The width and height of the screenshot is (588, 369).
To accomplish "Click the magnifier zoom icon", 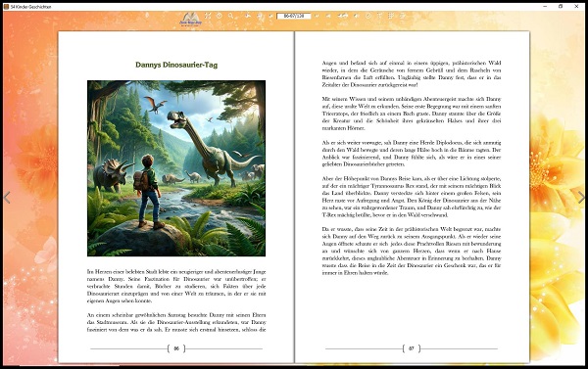I will pyautogui.click(x=230, y=16).
